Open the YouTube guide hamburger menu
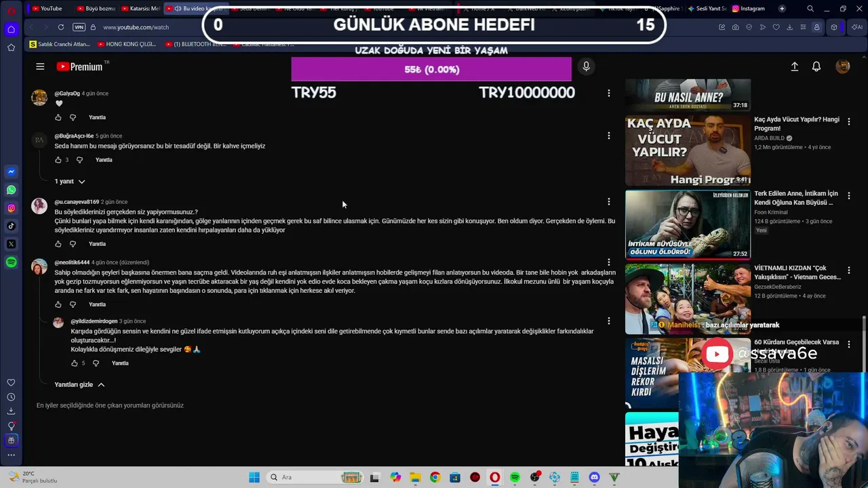868x488 pixels. click(x=40, y=66)
